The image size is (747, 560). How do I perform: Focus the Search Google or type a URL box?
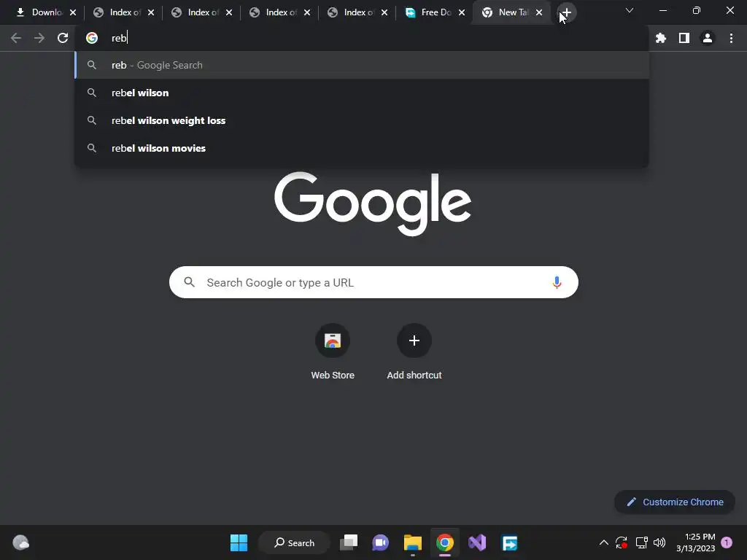pyautogui.click(x=373, y=282)
